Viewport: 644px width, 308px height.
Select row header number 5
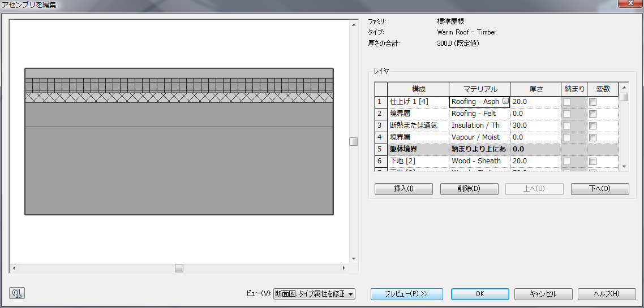(381, 149)
